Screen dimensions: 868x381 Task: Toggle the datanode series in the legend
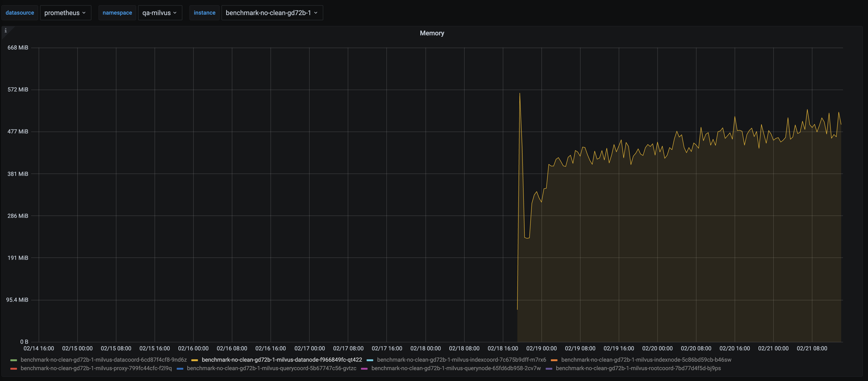click(x=282, y=360)
